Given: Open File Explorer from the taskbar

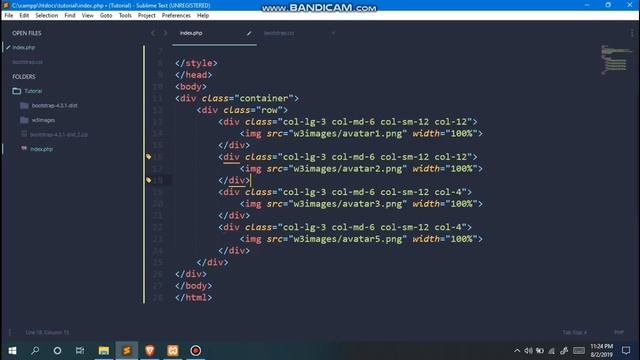Looking at the screenshot, I should tap(104, 351).
